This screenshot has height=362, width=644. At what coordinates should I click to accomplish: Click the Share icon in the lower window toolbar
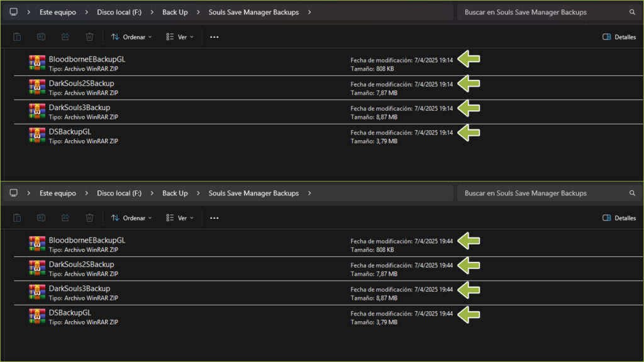click(x=65, y=218)
